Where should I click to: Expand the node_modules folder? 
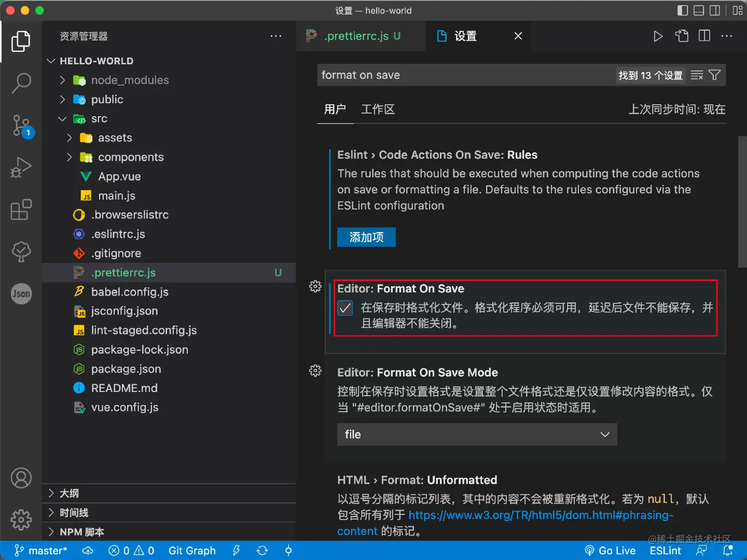pyautogui.click(x=62, y=80)
